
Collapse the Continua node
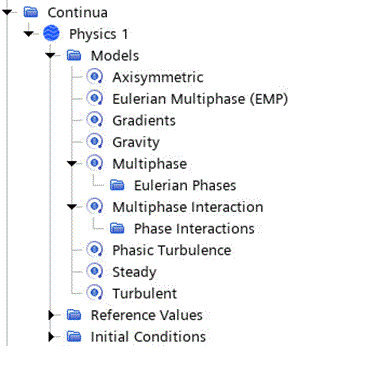coord(7,12)
